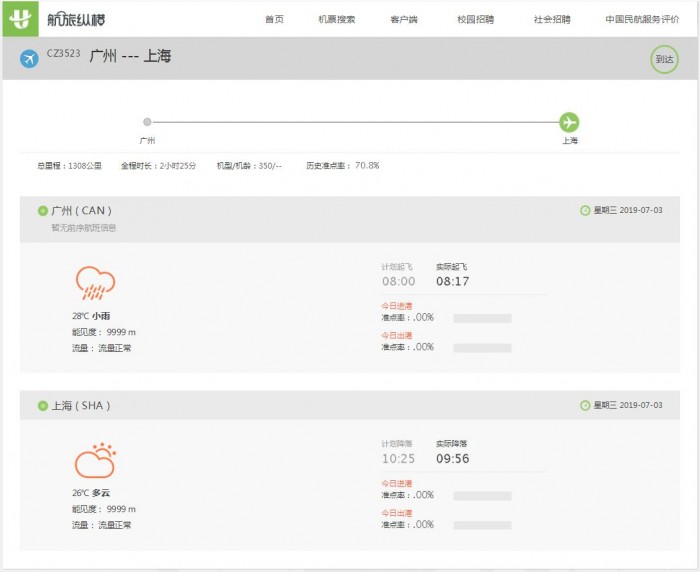Click the clock icon in 广州 header
The width and height of the screenshot is (700, 572).
585,211
